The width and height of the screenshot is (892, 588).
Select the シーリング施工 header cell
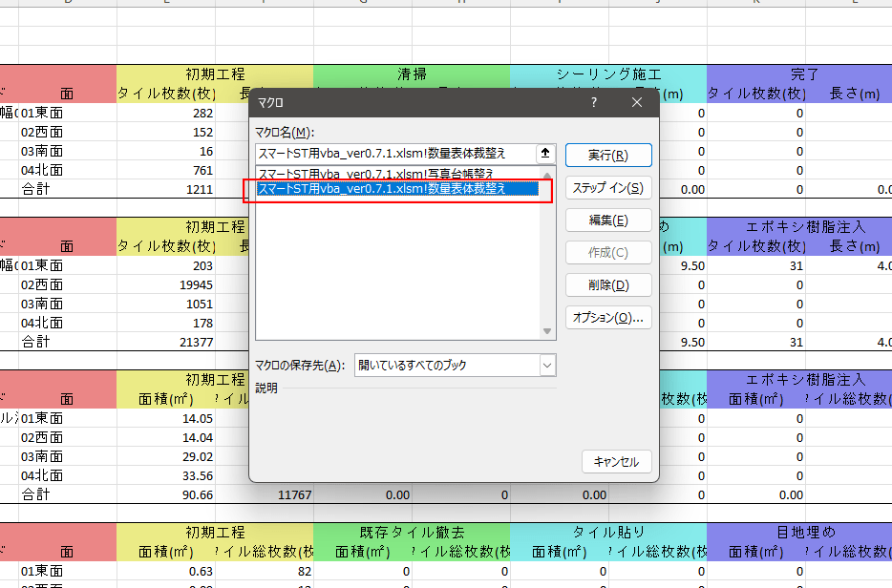[608, 73]
